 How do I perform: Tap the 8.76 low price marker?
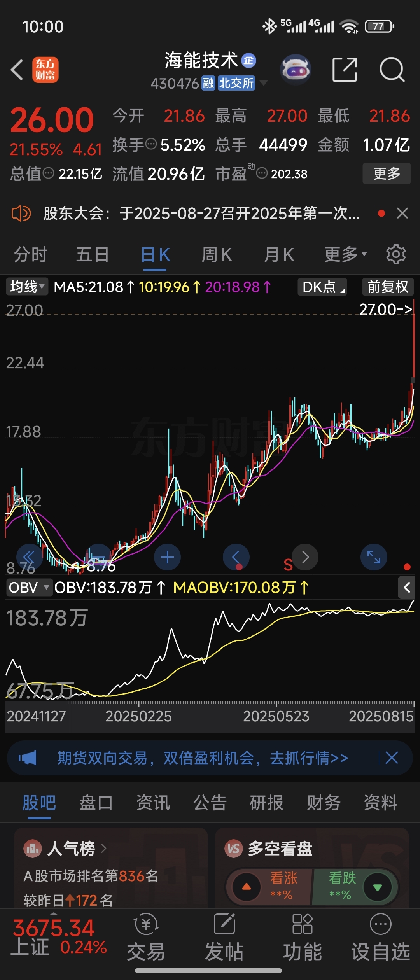(96, 566)
